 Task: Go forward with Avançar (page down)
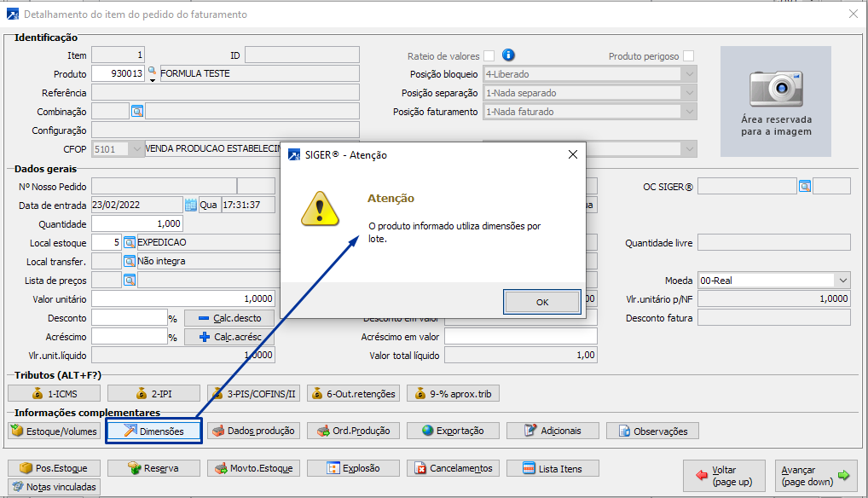pos(816,475)
